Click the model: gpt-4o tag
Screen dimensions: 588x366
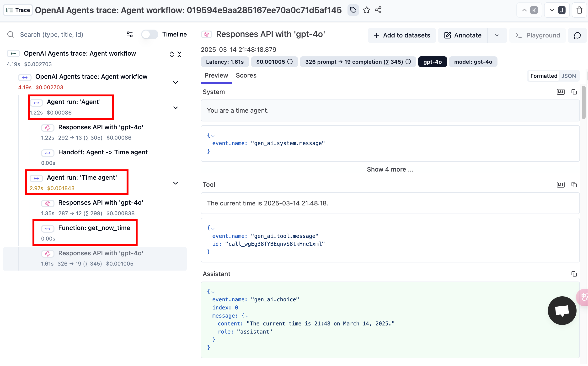pyautogui.click(x=473, y=62)
